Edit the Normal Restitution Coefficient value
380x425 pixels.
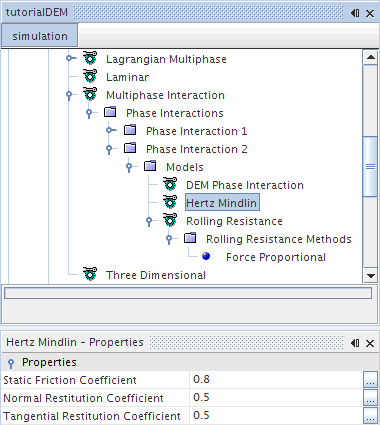click(x=276, y=398)
